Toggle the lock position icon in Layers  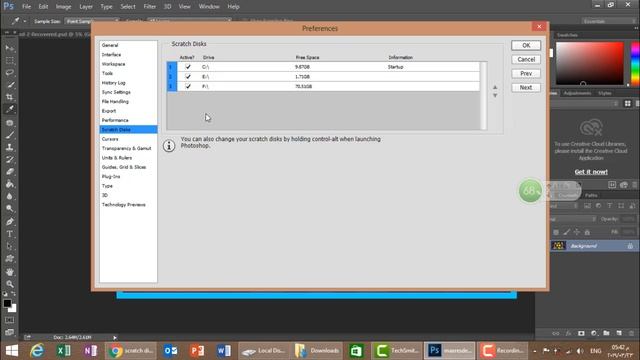pos(576,232)
